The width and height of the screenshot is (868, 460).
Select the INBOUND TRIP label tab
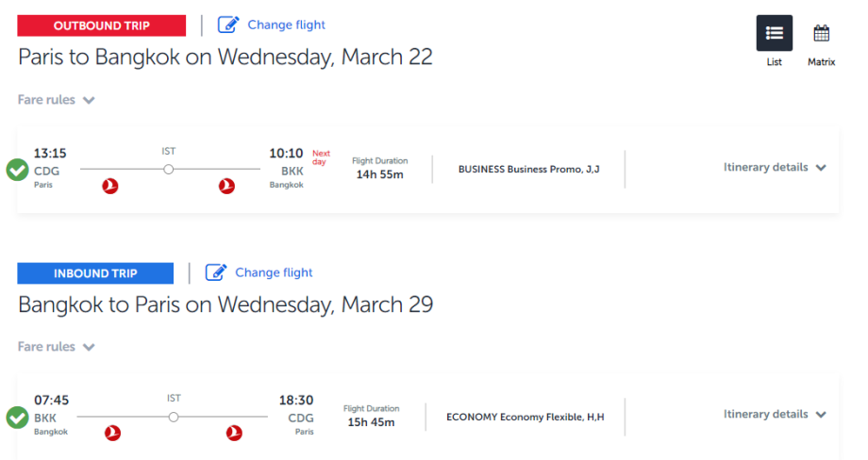[x=95, y=273]
